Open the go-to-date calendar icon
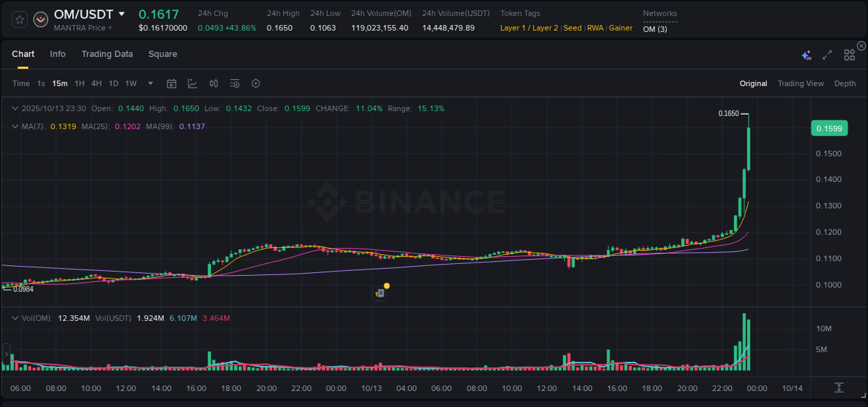This screenshot has width=868, height=407. pos(172,83)
